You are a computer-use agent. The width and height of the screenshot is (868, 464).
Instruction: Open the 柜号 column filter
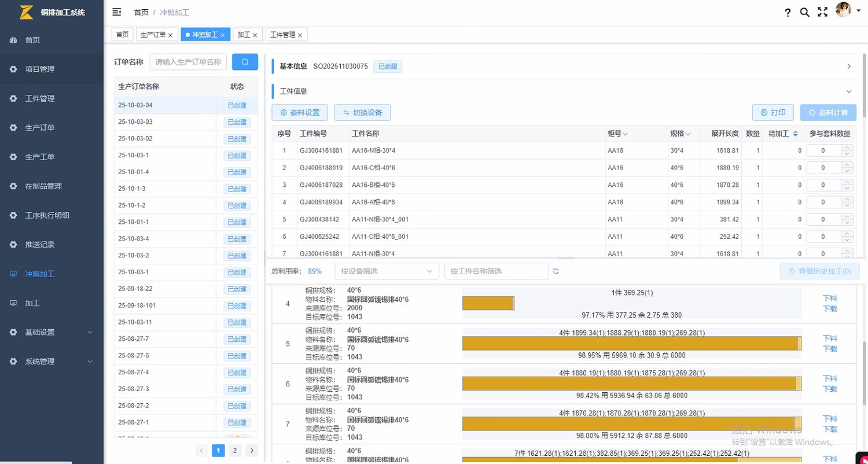coord(625,134)
